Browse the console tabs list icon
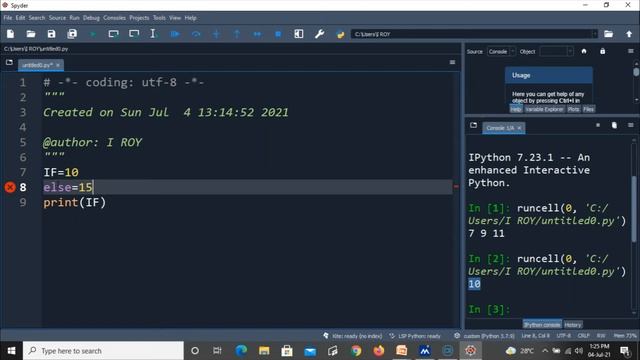 [x=473, y=125]
